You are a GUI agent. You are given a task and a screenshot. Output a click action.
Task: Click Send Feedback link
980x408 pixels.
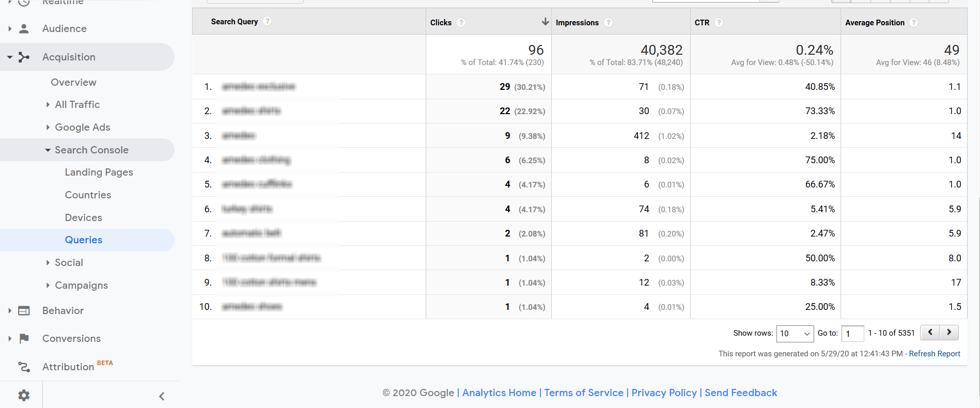(741, 393)
